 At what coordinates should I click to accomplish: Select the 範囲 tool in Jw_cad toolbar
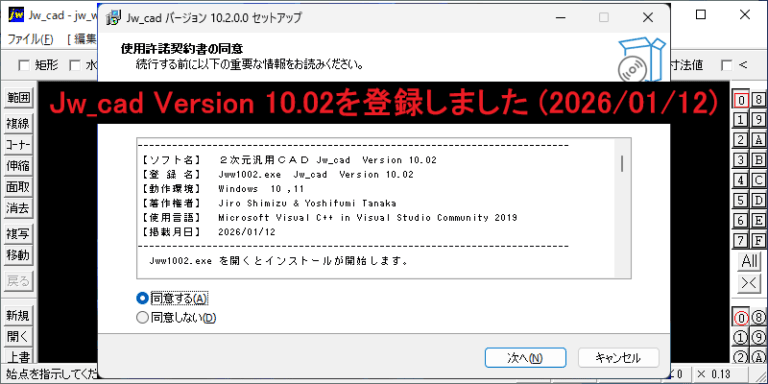pyautogui.click(x=18, y=98)
